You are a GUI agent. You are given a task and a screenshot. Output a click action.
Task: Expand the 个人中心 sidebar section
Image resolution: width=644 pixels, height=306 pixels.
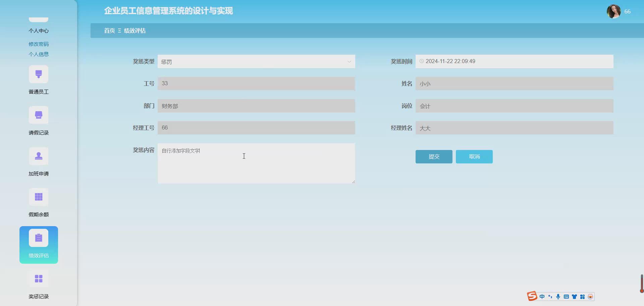coord(39,31)
